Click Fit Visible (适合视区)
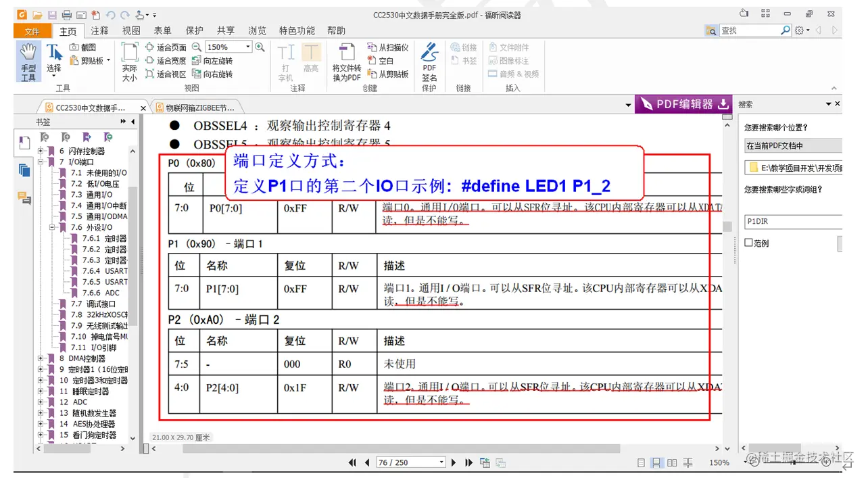Image resolution: width=868 pixels, height=478 pixels. pyautogui.click(x=166, y=74)
